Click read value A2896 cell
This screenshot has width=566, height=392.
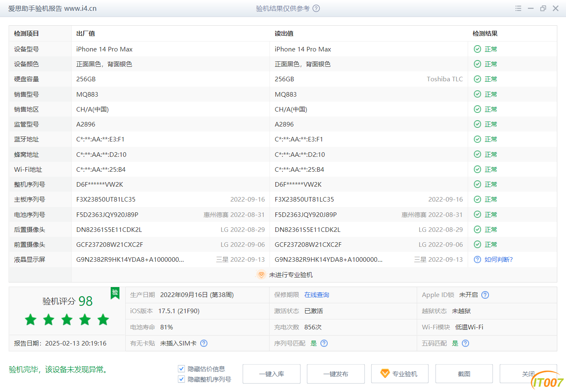(x=284, y=124)
